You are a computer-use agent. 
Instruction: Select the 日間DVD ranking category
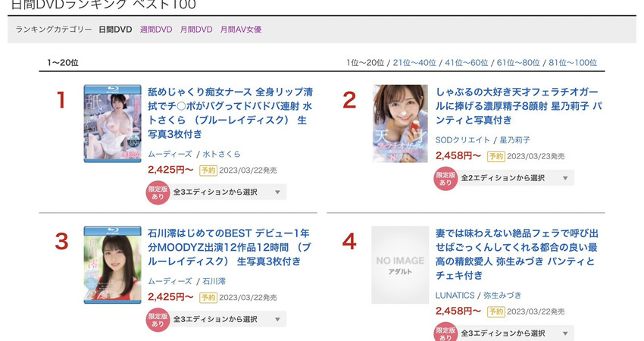point(115,30)
